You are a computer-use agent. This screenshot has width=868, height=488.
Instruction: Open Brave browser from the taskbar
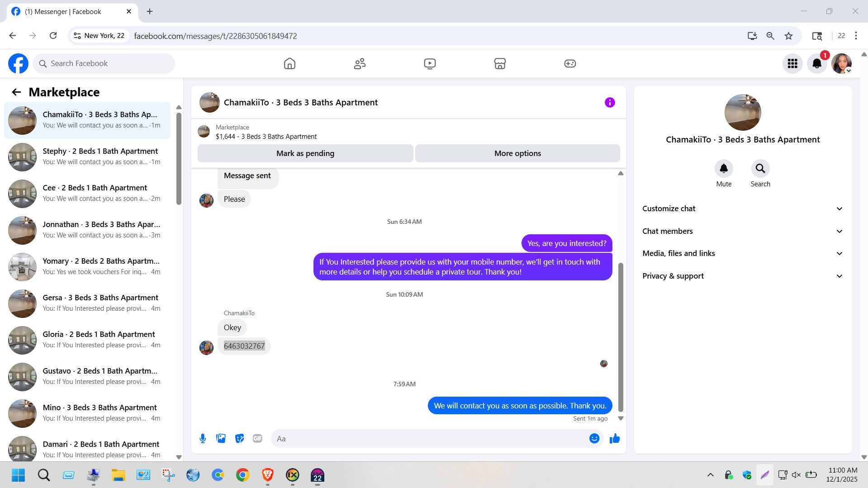pos(267,475)
